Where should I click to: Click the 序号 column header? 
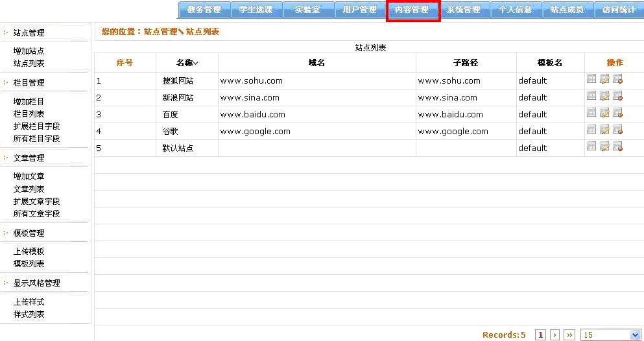(x=125, y=63)
